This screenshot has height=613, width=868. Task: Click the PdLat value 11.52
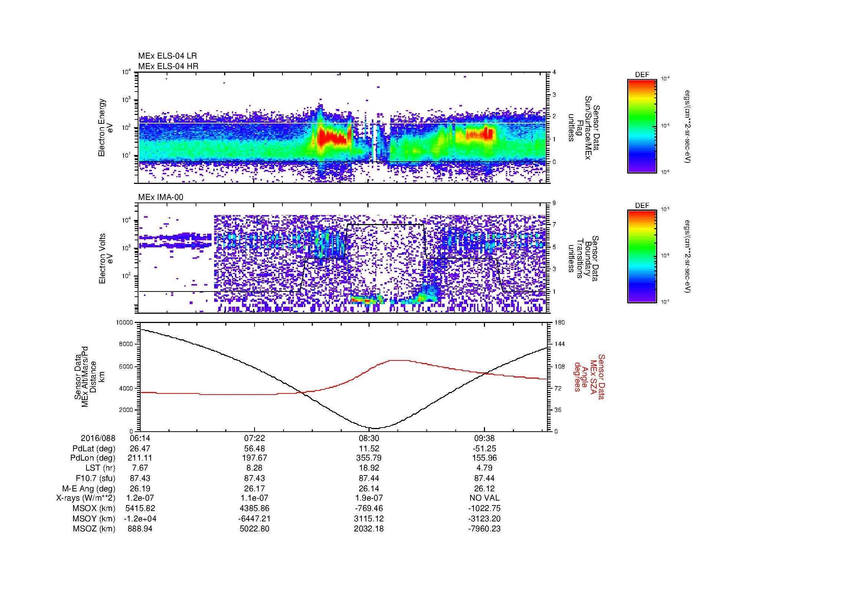[369, 449]
